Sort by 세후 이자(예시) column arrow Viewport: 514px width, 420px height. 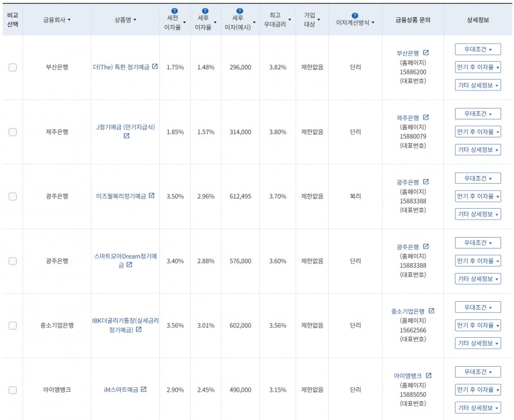254,22
